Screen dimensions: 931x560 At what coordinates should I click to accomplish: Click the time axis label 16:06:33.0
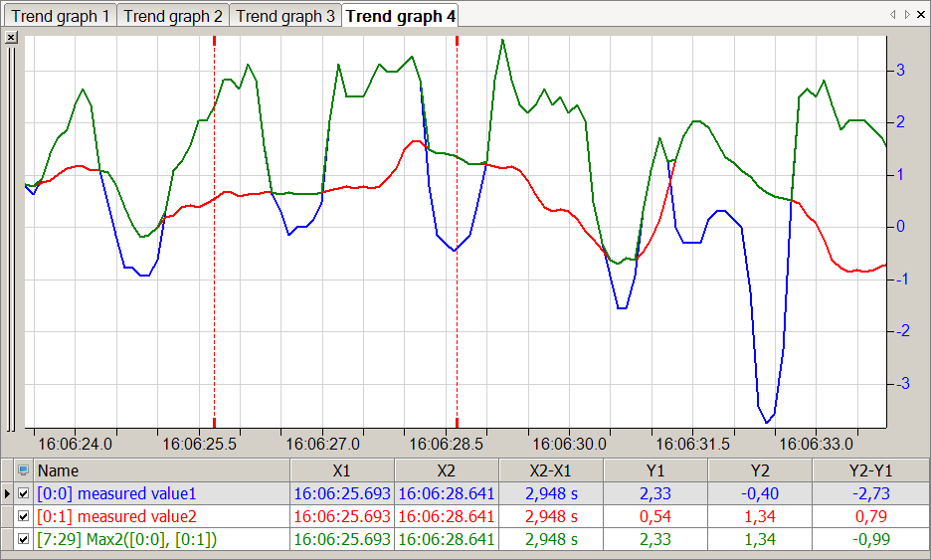tap(816, 444)
